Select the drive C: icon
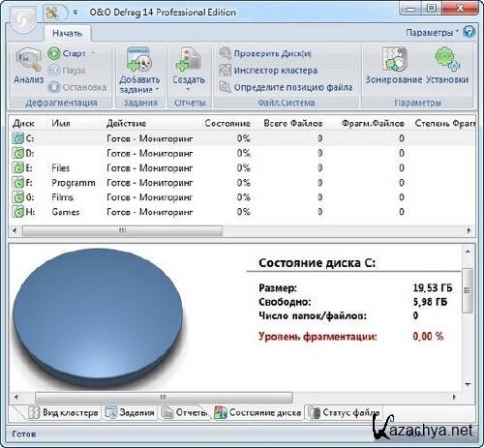 coord(18,138)
